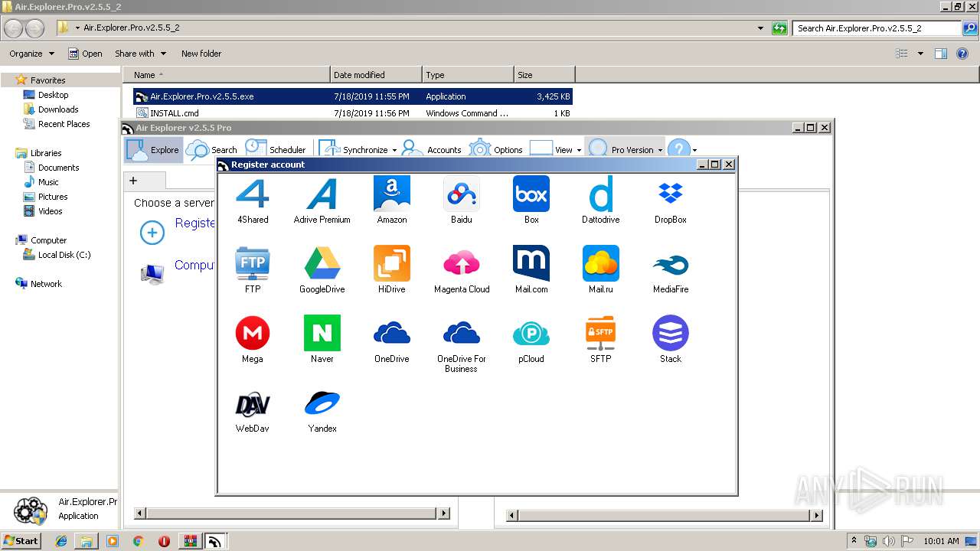
Task: Toggle the preview pane button
Action: [941, 54]
